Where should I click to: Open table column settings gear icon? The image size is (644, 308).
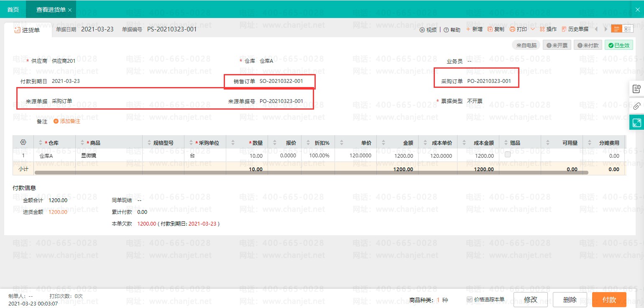pos(23,143)
